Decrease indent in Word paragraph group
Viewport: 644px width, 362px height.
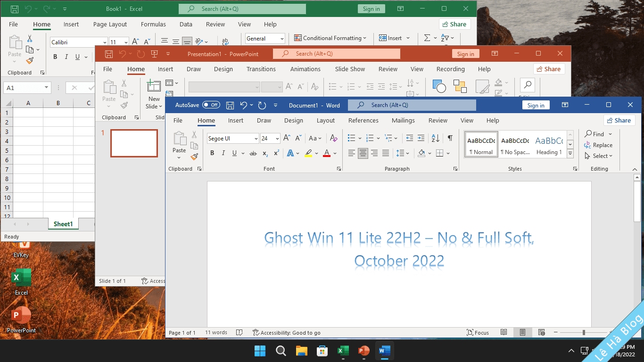(x=410, y=138)
